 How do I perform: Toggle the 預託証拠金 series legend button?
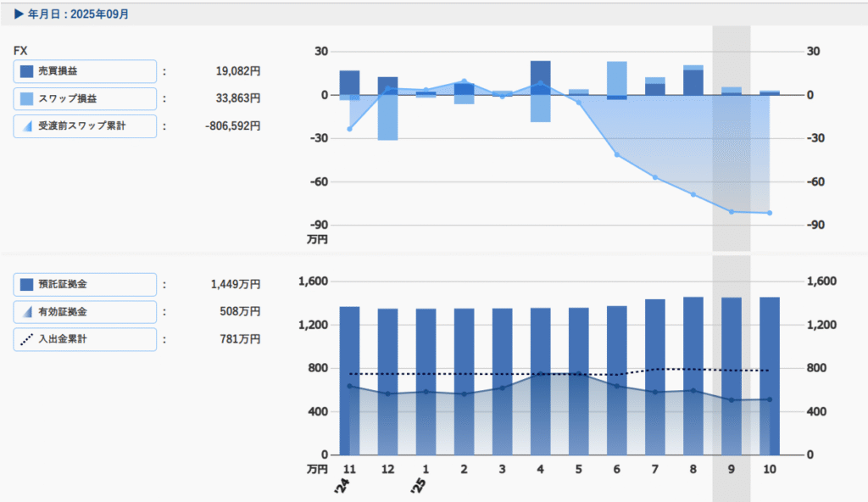(85, 285)
